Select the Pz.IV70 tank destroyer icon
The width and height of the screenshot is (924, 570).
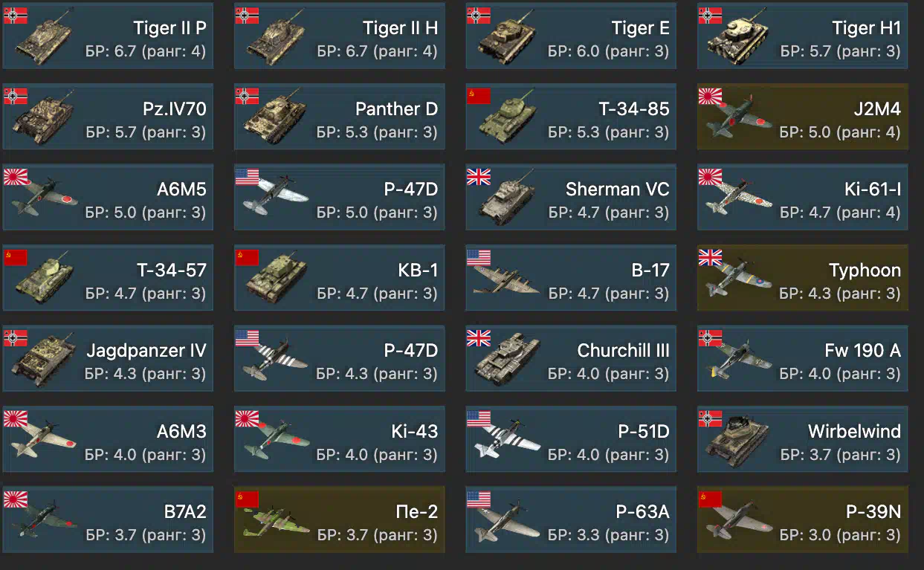[45, 119]
